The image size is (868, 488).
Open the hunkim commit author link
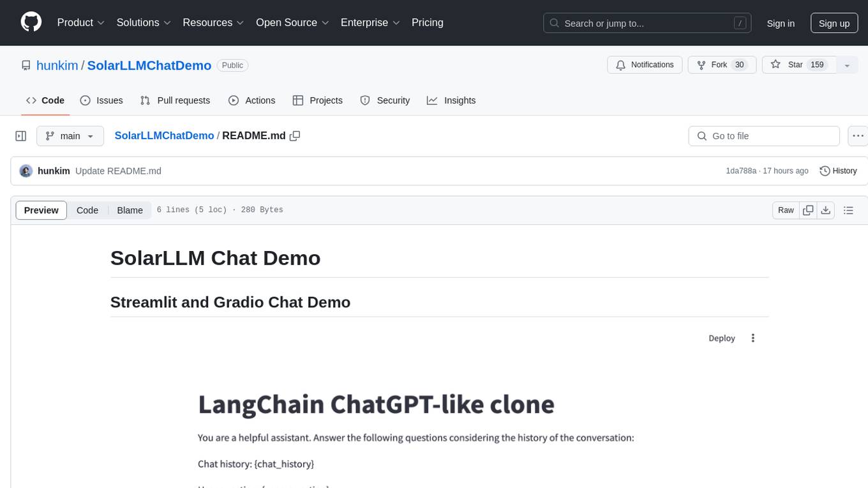[54, 171]
